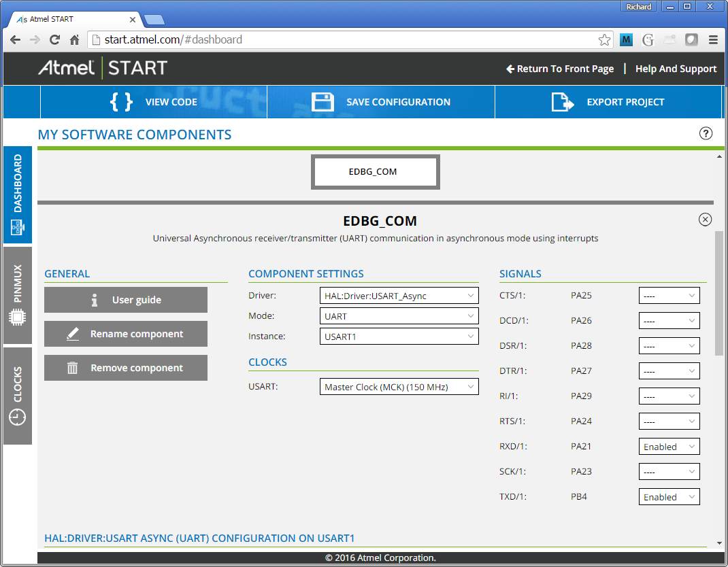Viewport: 728px width, 567px height.
Task: Click the PA21 pin label
Action: point(581,447)
